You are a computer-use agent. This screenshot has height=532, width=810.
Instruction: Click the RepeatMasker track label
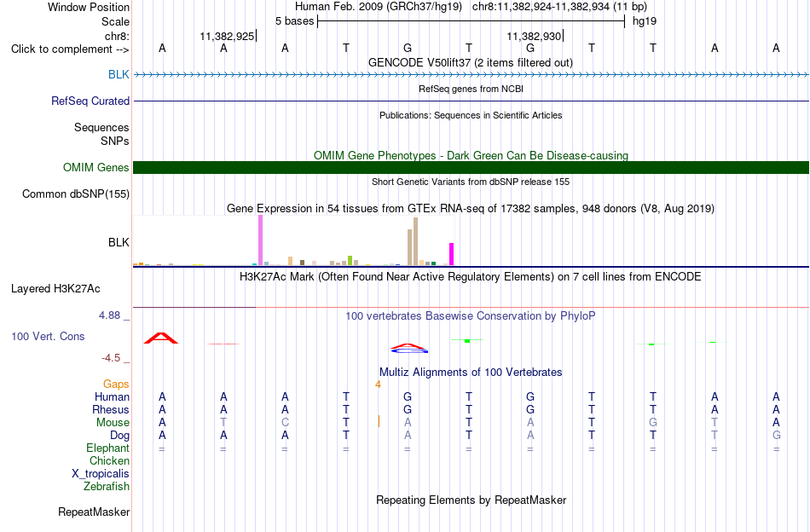pos(94,512)
